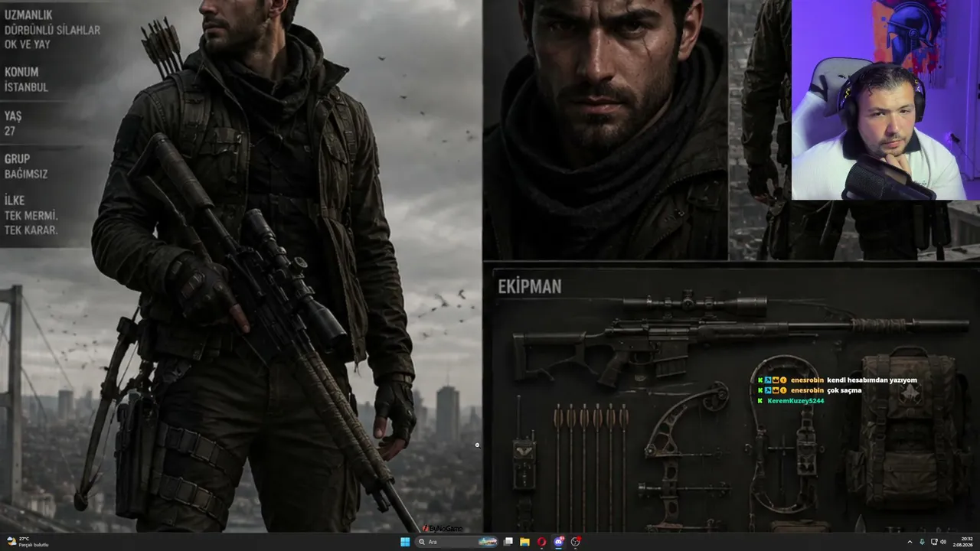The height and width of the screenshot is (551, 980).
Task: Click the KONUM label
Action: pos(21,72)
